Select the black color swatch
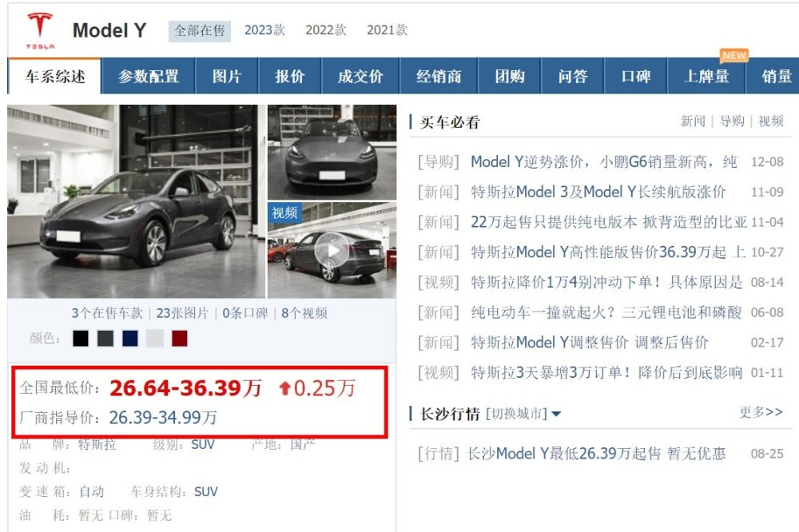Image resolution: width=799 pixels, height=532 pixels. tap(81, 339)
